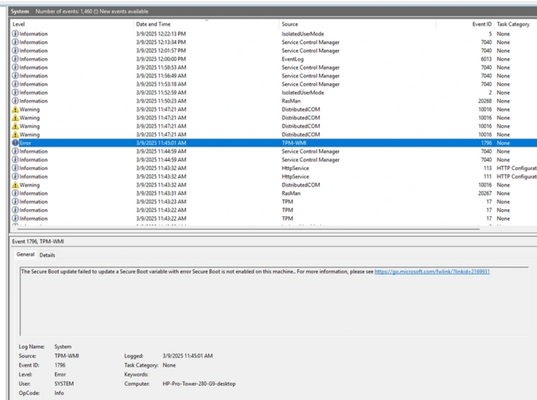Click the horizontal scrollbar under the event list
The width and height of the screenshot is (537, 400).
pyautogui.click(x=245, y=229)
